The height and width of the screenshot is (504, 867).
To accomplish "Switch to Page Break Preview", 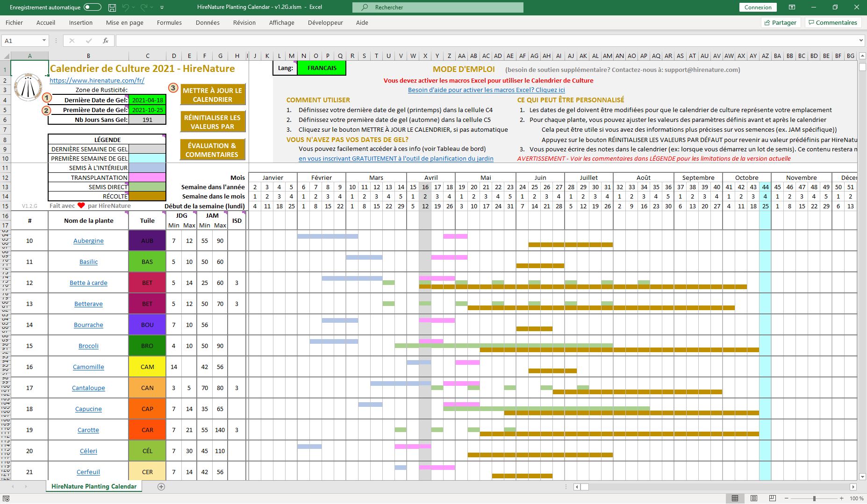I will 772,498.
